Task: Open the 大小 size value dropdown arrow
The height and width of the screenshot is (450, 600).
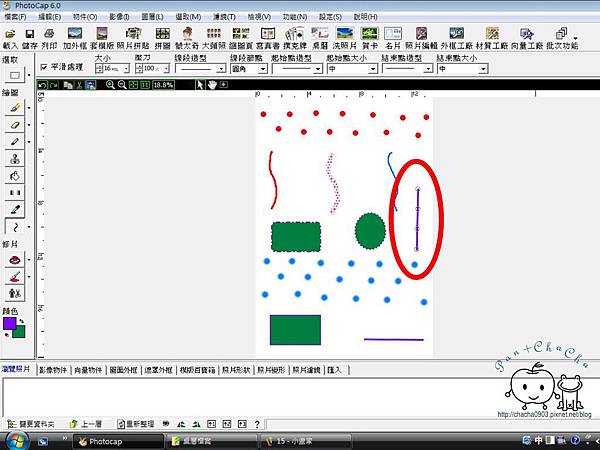Action: point(126,68)
